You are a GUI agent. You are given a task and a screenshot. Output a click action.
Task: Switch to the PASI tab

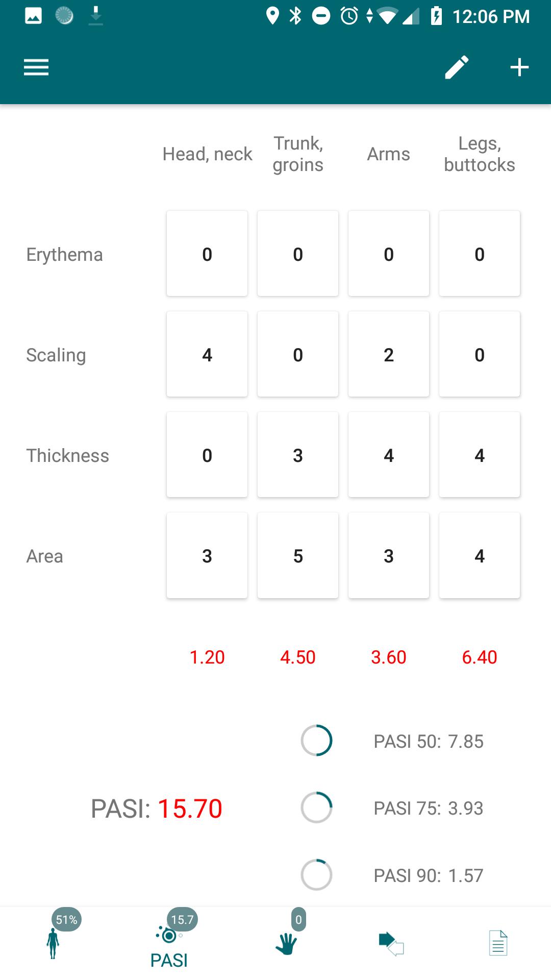169,944
